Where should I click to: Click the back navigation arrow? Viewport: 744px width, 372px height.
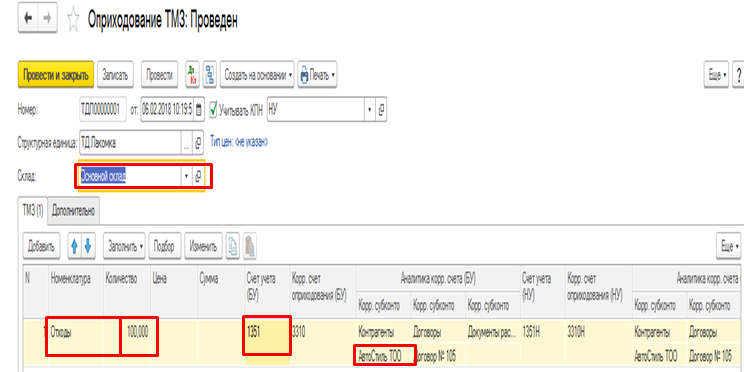28,19
